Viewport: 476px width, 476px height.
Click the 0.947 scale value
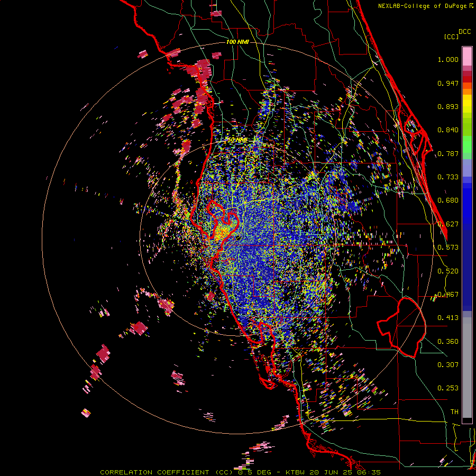click(448, 83)
